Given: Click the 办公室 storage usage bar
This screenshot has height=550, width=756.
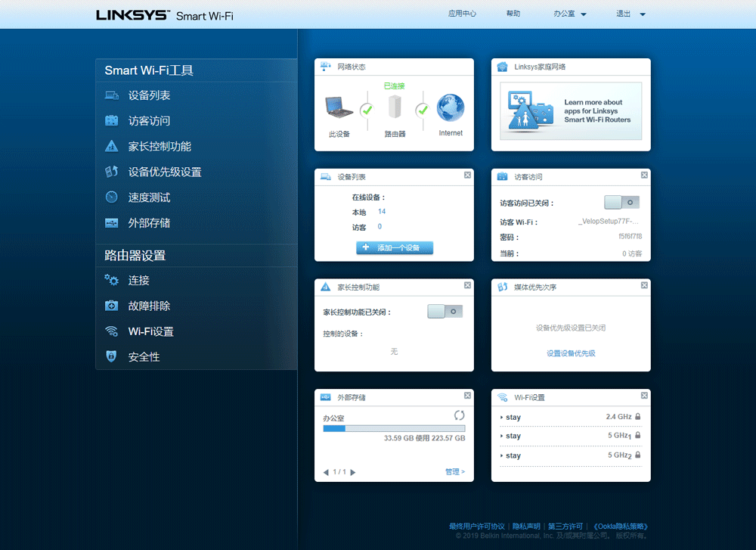Looking at the screenshot, I should point(394,428).
